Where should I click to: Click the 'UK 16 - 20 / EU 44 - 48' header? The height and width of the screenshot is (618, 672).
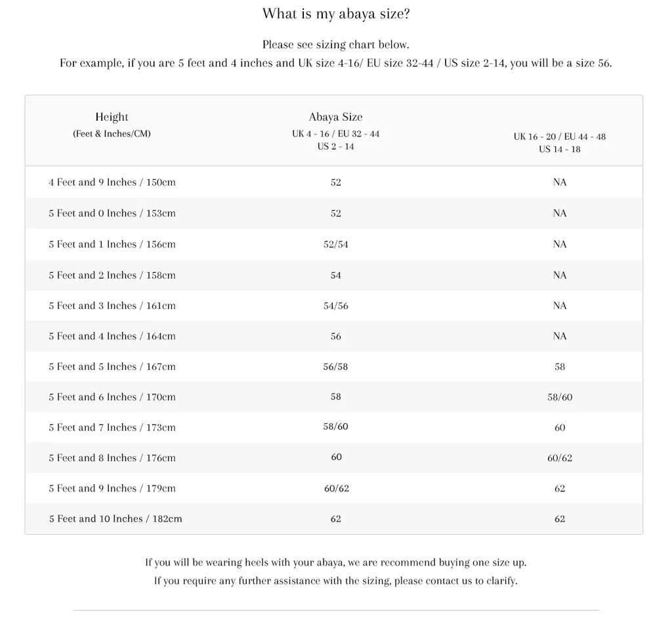(x=559, y=136)
